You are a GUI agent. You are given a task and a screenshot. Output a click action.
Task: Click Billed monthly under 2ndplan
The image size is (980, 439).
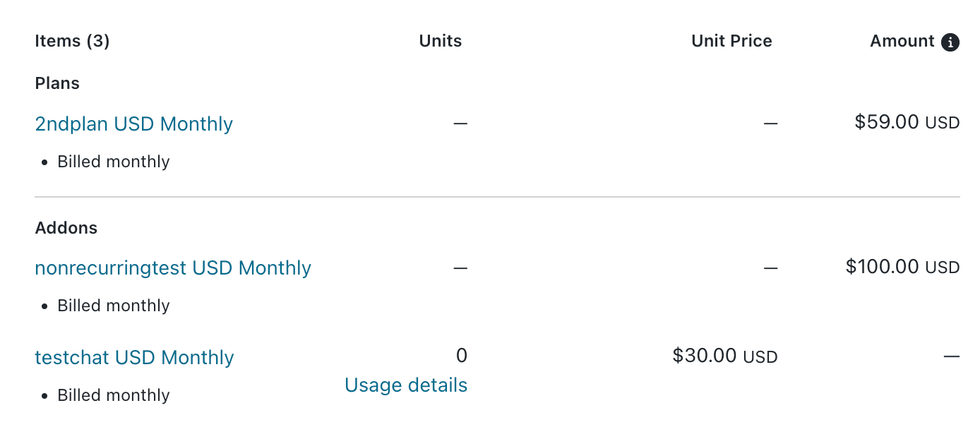tap(113, 162)
